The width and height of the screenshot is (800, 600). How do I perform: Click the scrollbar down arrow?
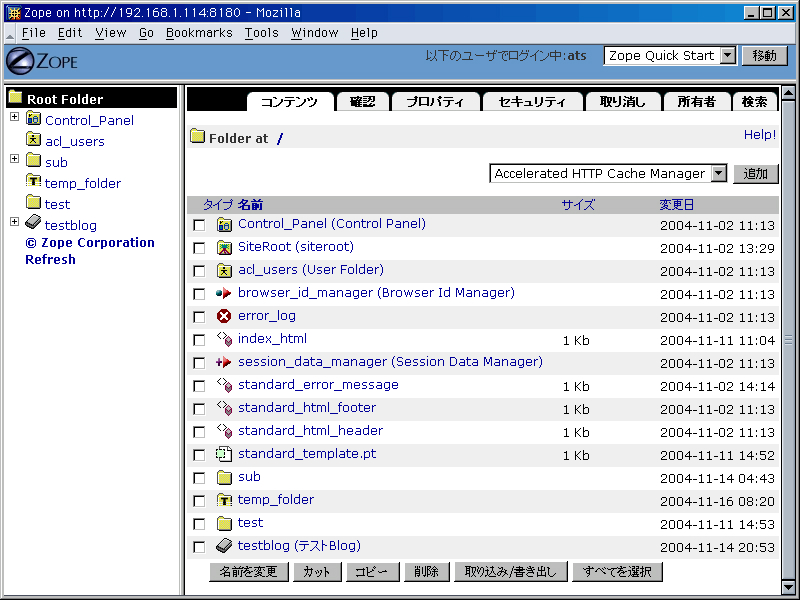point(788,587)
